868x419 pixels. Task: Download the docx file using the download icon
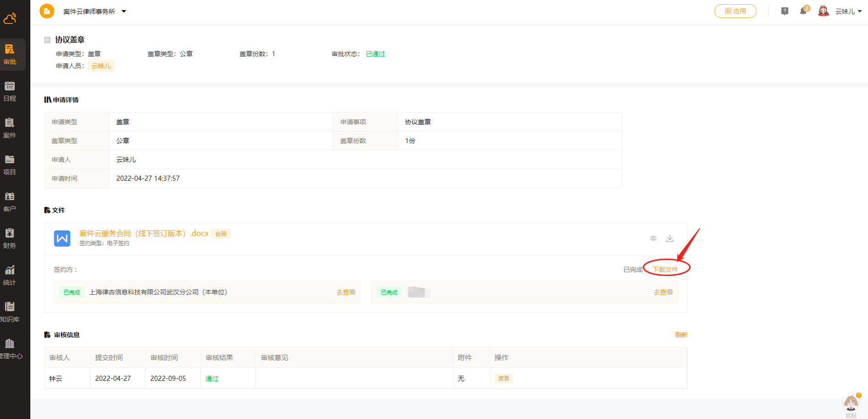click(x=670, y=238)
